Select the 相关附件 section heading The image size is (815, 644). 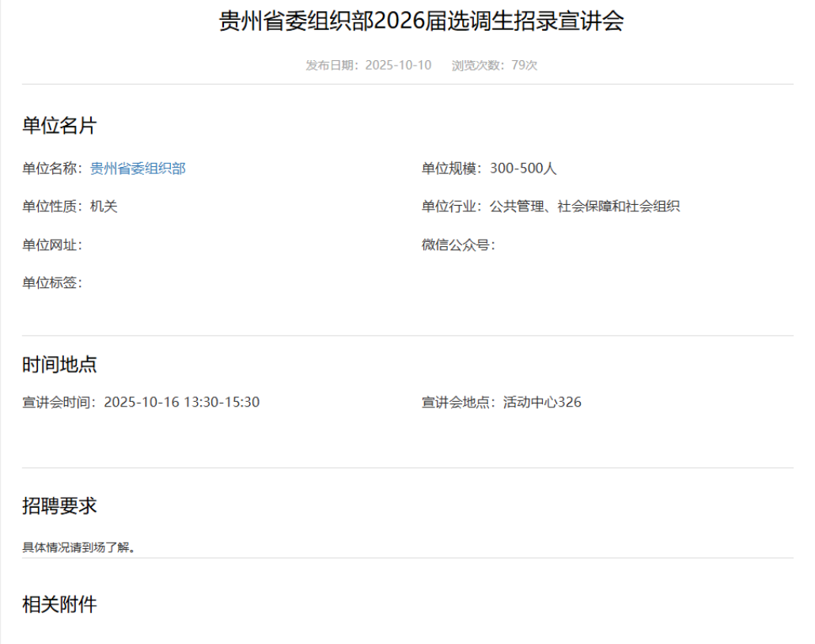pos(59,605)
